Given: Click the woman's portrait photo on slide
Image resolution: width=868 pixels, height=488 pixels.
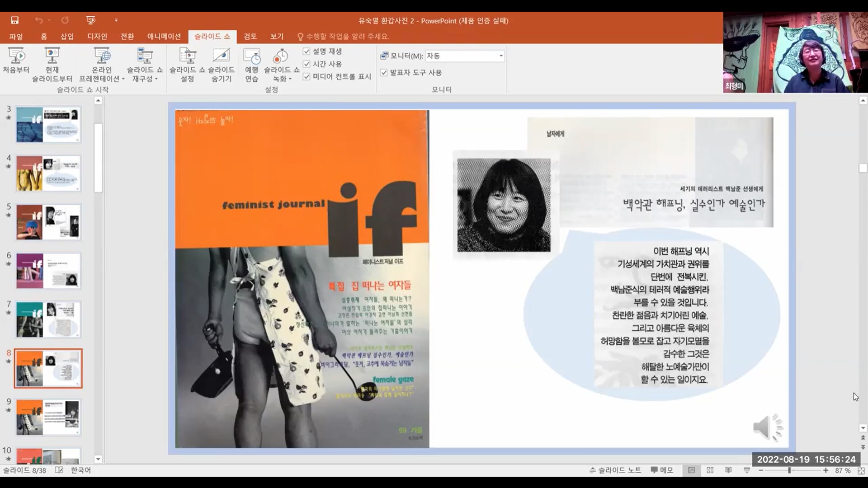Looking at the screenshot, I should (504, 205).
